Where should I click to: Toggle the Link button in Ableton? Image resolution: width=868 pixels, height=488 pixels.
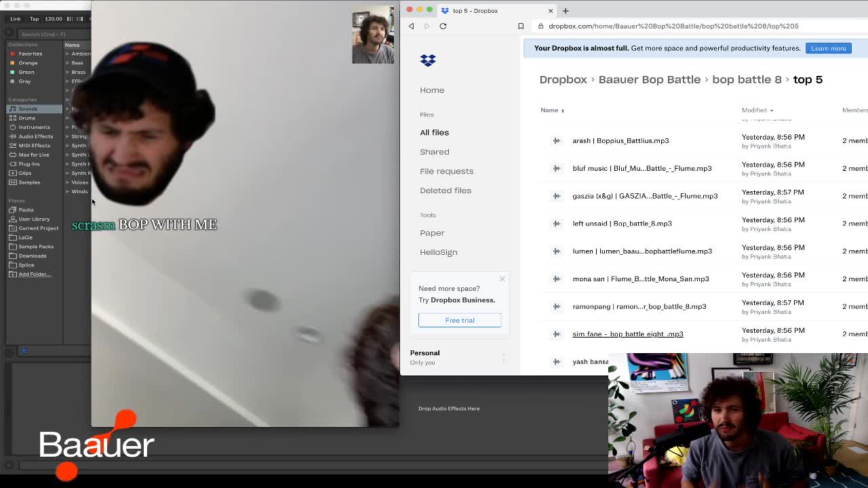(x=16, y=19)
